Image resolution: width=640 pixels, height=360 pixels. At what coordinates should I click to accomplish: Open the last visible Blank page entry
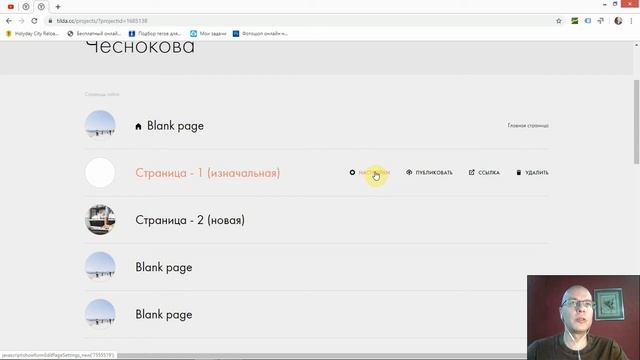[x=164, y=315]
